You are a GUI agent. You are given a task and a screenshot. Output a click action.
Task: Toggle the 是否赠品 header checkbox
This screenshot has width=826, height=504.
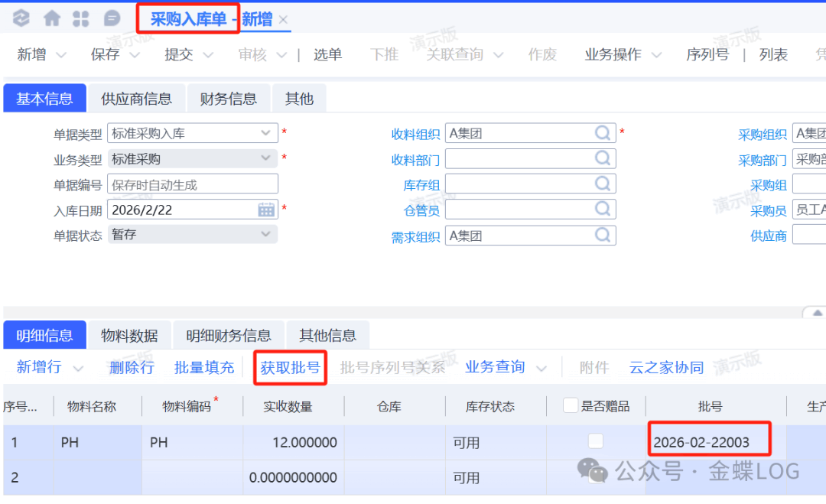click(570, 405)
